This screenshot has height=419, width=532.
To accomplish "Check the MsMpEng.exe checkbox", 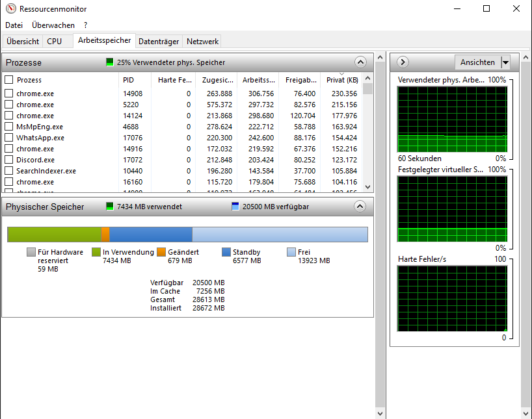I will [x=9, y=127].
